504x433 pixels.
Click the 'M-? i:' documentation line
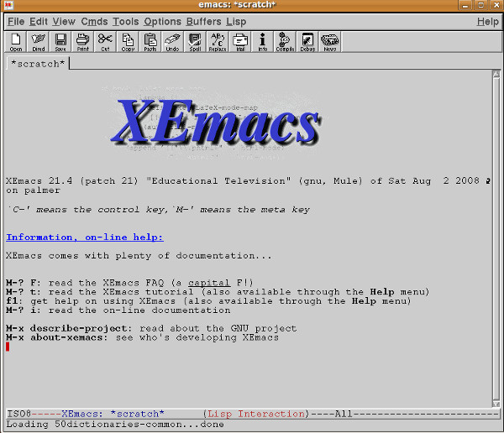118,310
